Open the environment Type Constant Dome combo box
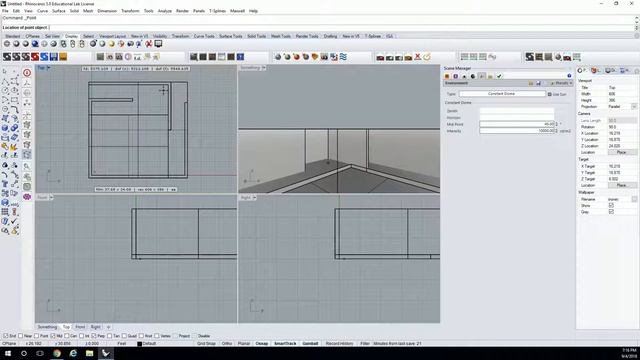 coord(502,94)
